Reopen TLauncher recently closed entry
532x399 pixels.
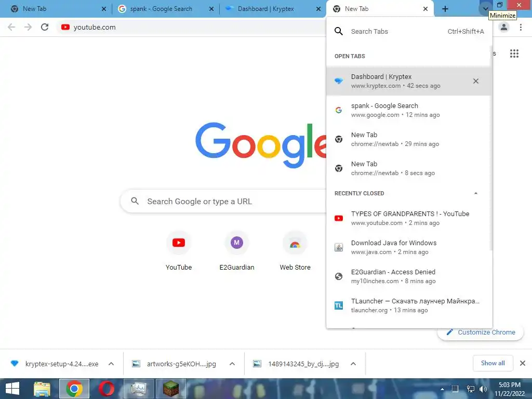tap(408, 305)
